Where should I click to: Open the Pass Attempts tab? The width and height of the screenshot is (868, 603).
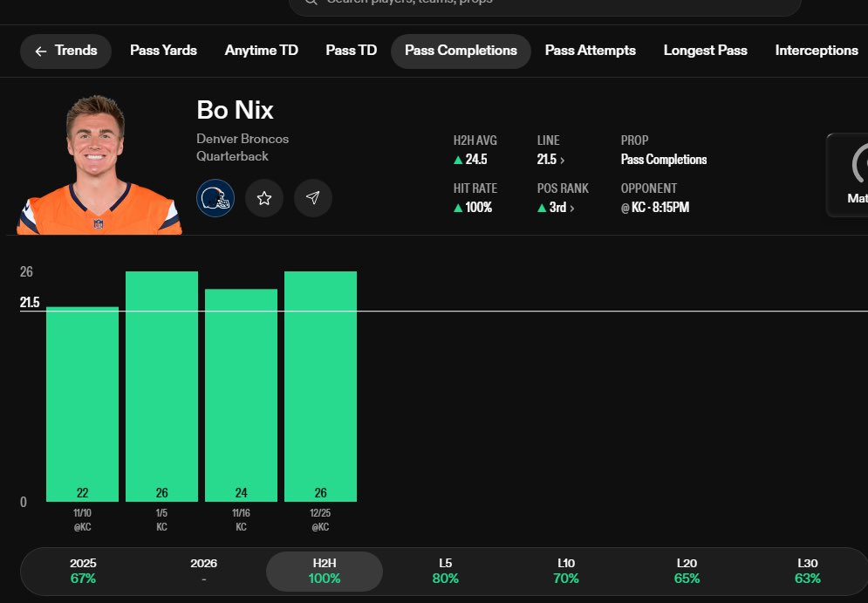click(x=590, y=51)
